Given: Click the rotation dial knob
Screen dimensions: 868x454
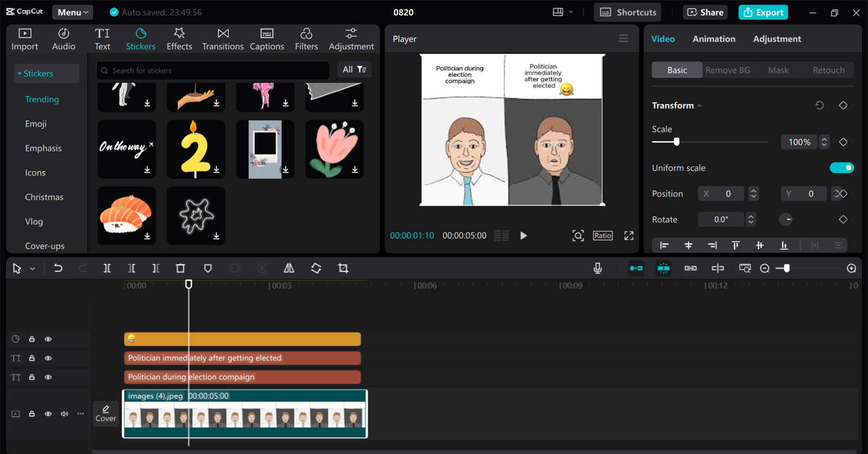Looking at the screenshot, I should (x=785, y=219).
